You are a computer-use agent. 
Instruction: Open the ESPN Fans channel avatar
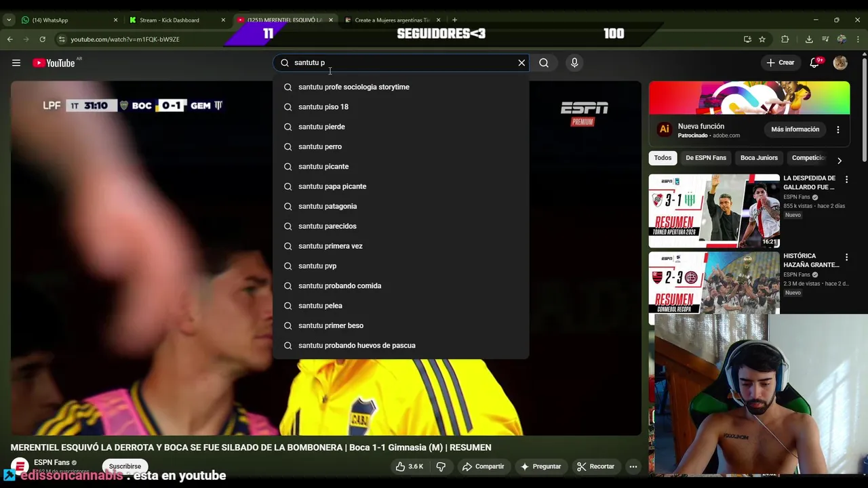click(x=20, y=466)
